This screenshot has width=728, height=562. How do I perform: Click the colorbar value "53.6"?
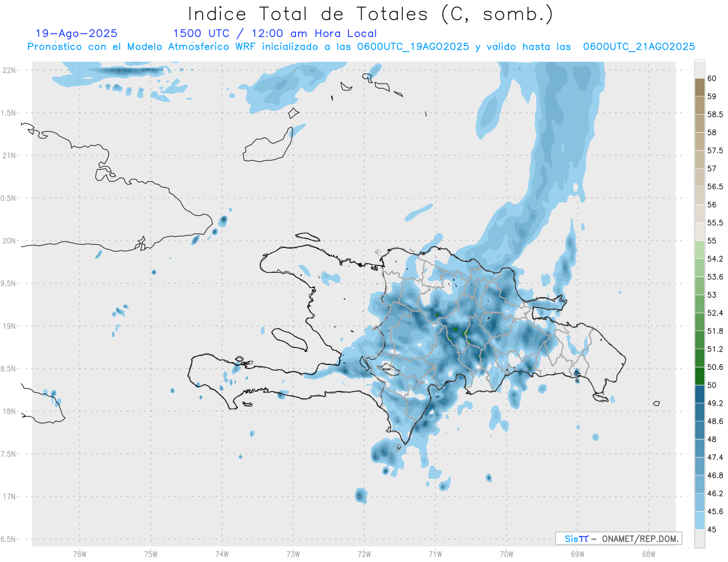715,277
